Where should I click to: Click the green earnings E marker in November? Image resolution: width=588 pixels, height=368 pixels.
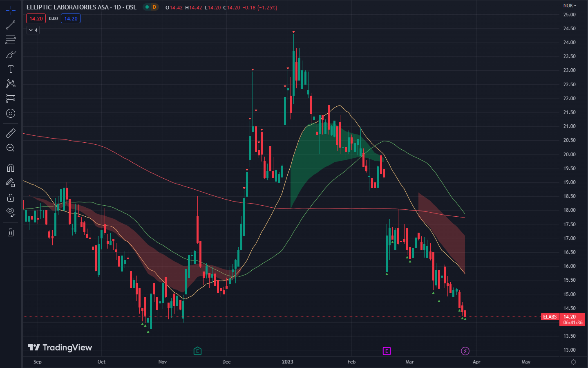pyautogui.click(x=197, y=351)
